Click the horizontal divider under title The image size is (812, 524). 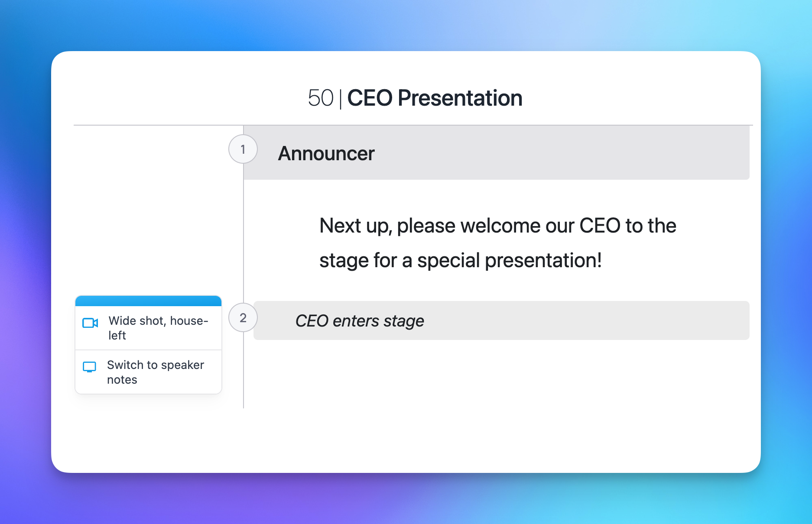click(156, 125)
